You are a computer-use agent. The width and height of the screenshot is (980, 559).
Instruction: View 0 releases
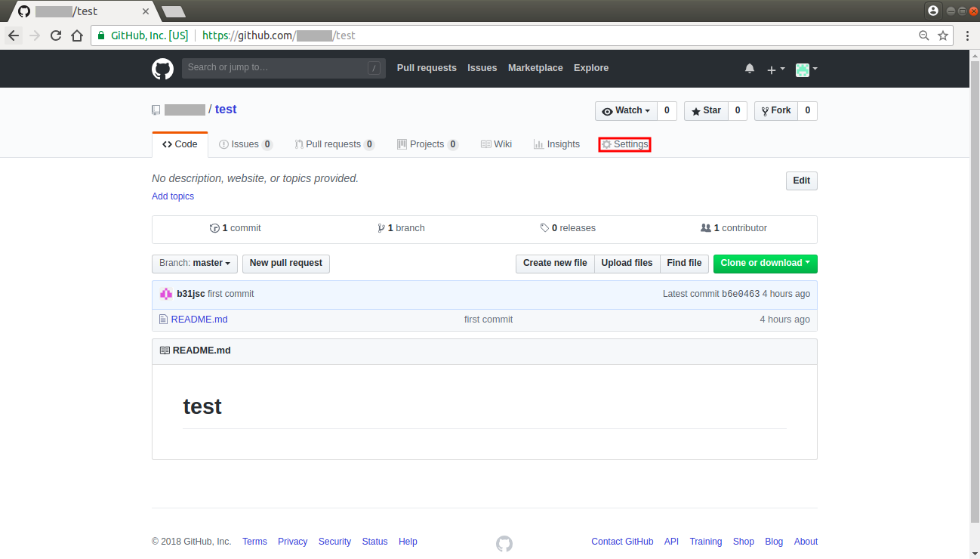pos(568,228)
